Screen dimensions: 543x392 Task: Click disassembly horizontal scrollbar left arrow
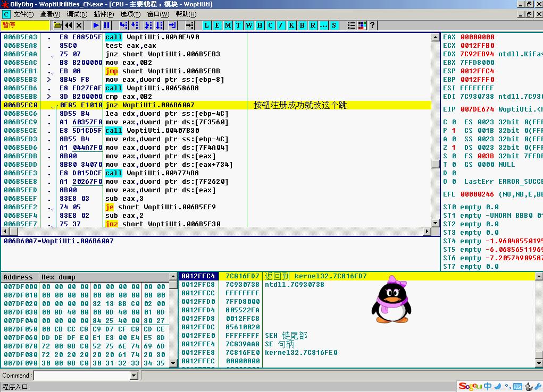[x=5, y=232]
